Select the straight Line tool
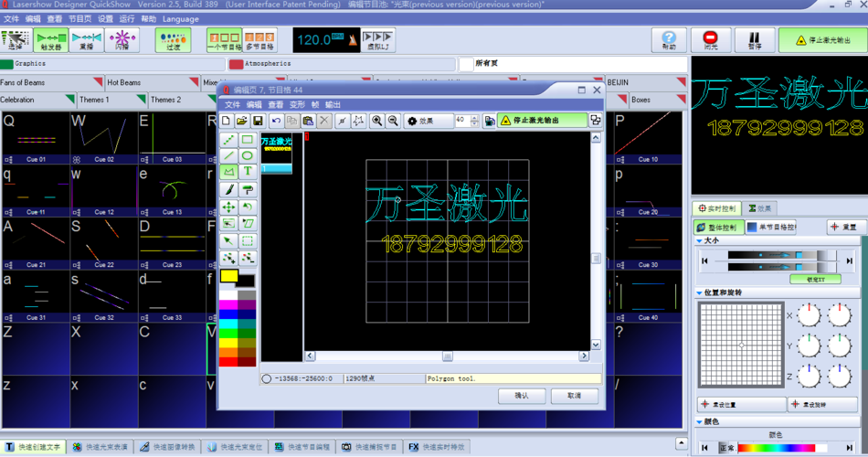This screenshot has height=457, width=868. pyautogui.click(x=228, y=155)
